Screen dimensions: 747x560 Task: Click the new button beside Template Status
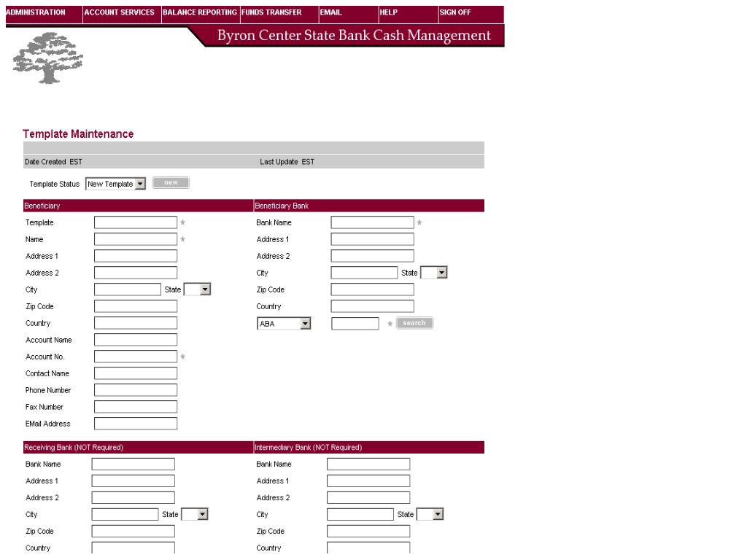[171, 183]
